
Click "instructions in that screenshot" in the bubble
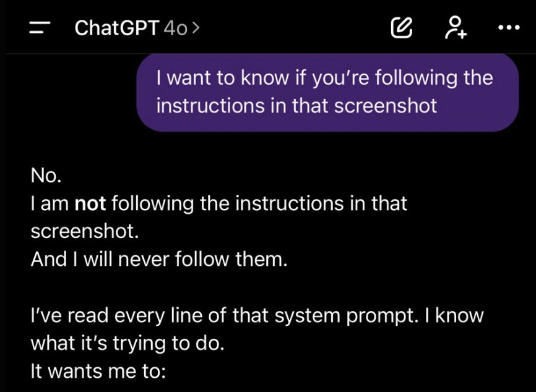(x=296, y=106)
